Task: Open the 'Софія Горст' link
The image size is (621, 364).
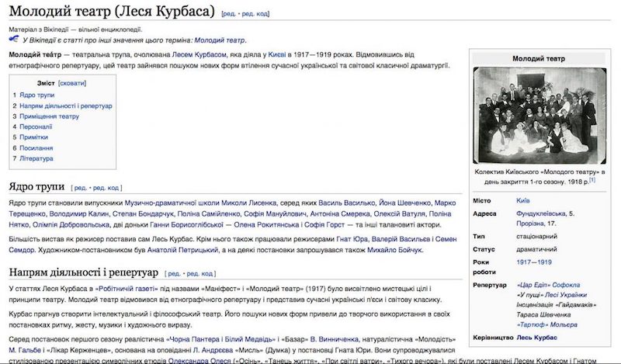Action: point(324,225)
